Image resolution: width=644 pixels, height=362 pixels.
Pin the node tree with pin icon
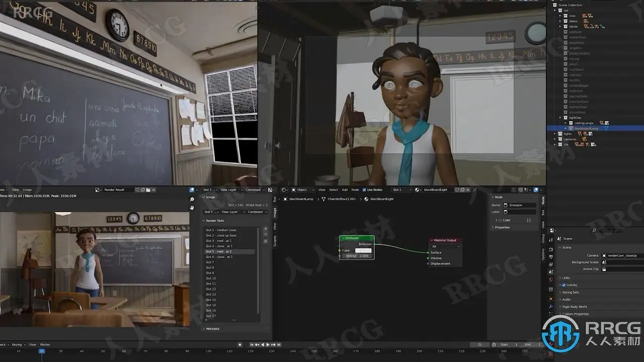point(474,190)
